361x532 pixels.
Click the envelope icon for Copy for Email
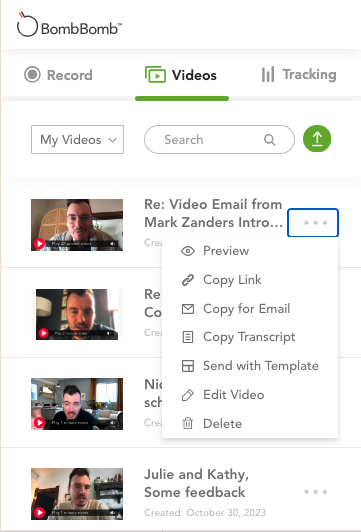(x=188, y=309)
